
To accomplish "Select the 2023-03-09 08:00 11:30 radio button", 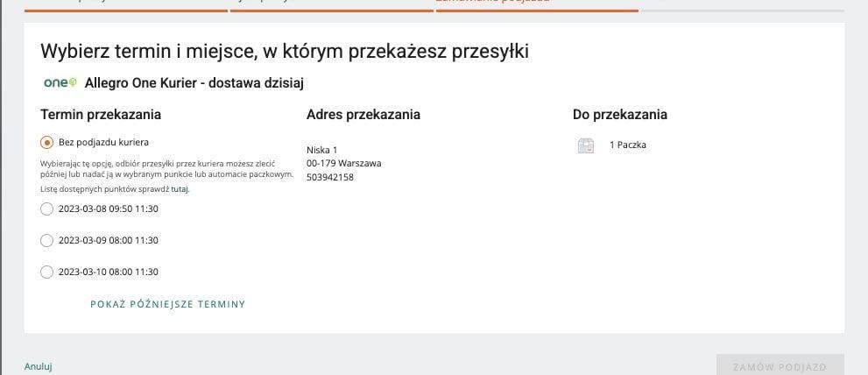I will 47,240.
